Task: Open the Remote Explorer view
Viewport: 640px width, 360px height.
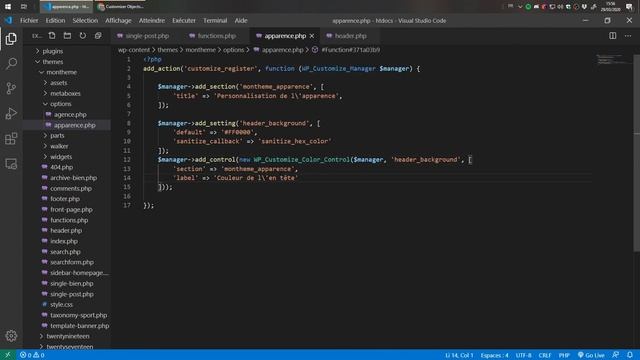Action: pyautogui.click(x=11, y=164)
